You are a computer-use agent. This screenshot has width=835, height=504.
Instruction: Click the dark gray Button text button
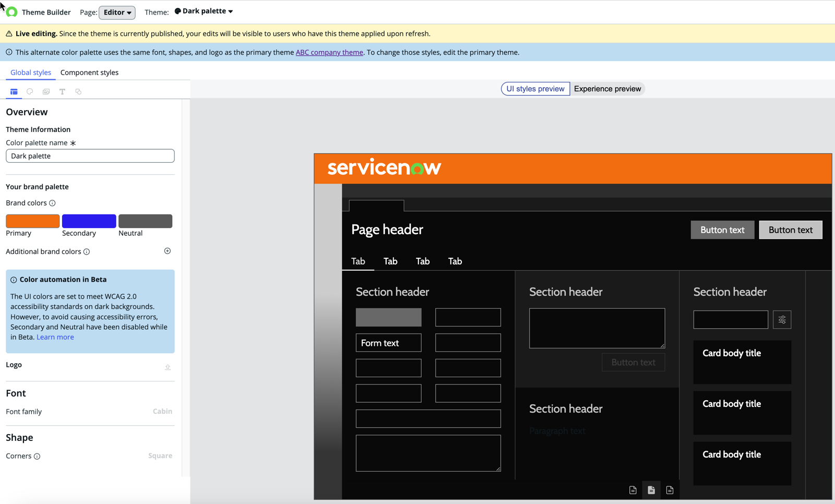pyautogui.click(x=722, y=230)
